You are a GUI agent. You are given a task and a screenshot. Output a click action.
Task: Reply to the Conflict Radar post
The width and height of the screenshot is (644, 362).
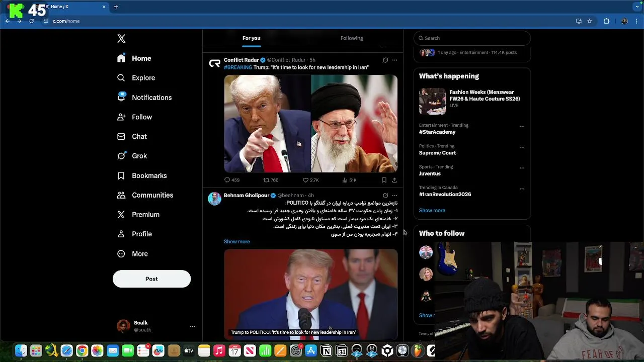click(231, 180)
